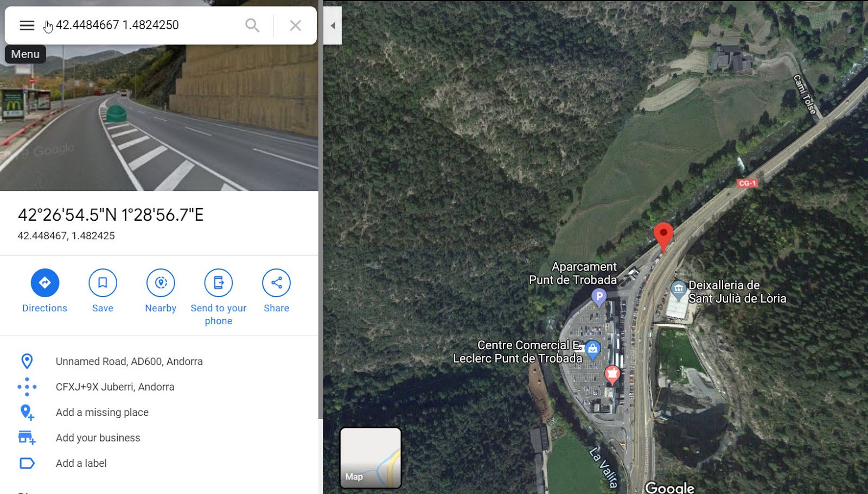868x494 pixels.
Task: Open the hamburger Menu icon
Action: [27, 25]
